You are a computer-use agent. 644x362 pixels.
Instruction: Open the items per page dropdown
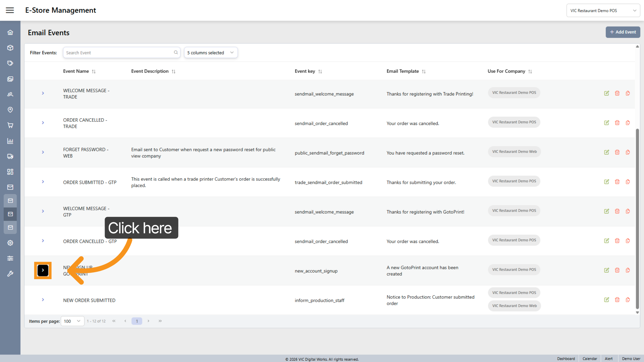72,321
